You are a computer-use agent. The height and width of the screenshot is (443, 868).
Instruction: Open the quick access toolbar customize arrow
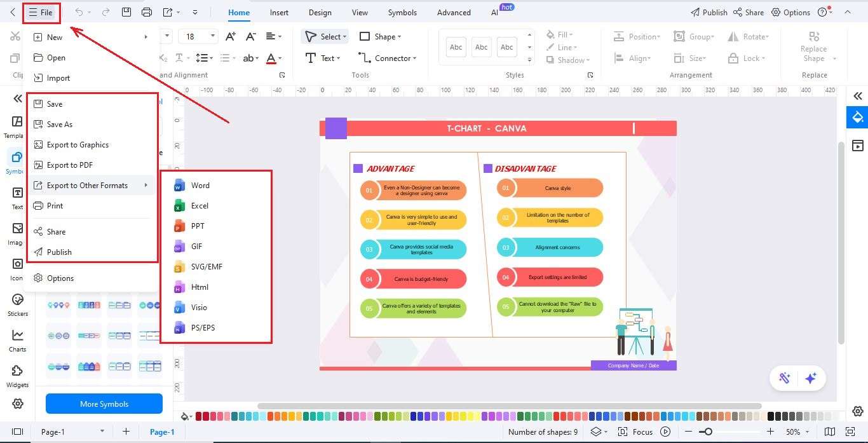pos(194,12)
